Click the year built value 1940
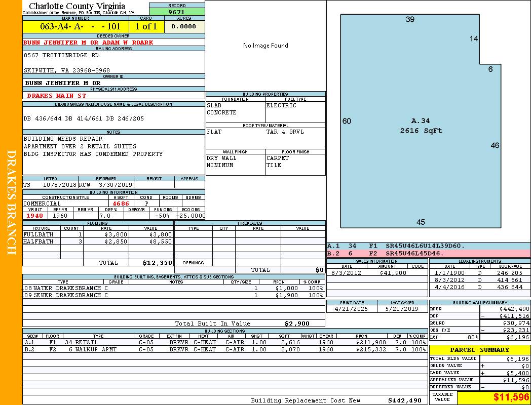The width and height of the screenshot is (532, 405). (x=35, y=216)
